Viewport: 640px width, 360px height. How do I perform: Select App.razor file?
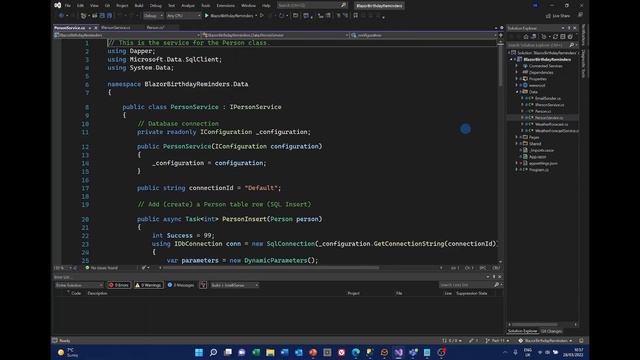(x=538, y=157)
